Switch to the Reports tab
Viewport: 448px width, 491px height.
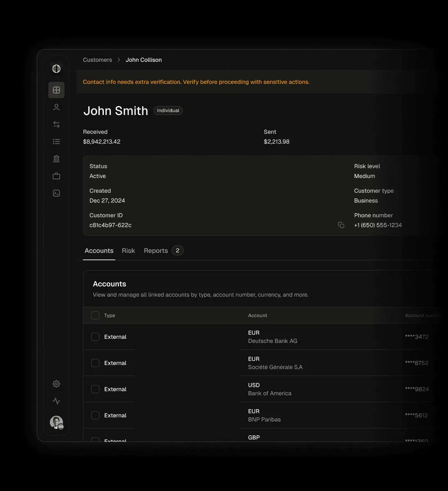point(163,251)
